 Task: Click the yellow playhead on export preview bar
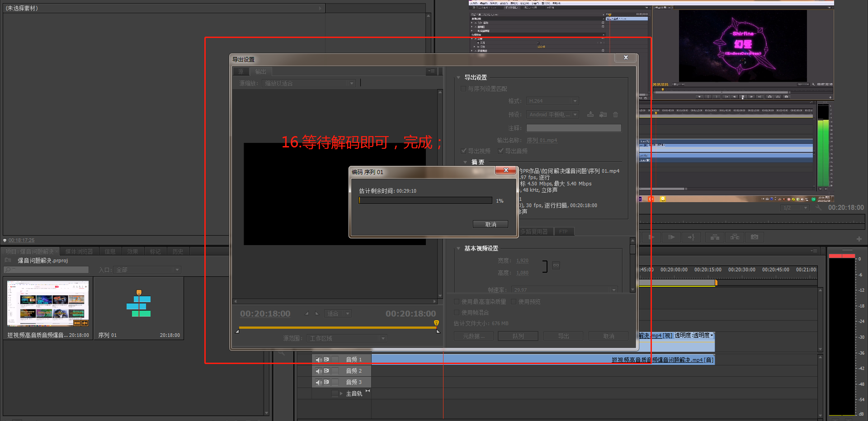coord(436,323)
